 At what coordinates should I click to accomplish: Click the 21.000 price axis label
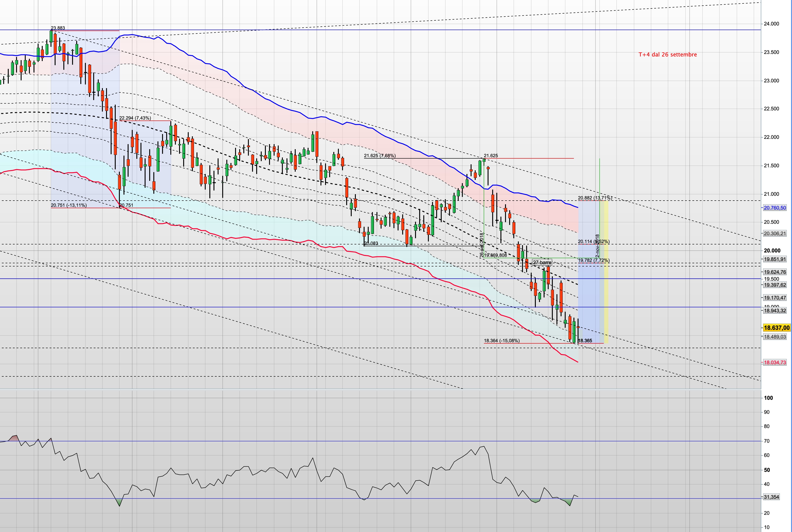coord(771,194)
